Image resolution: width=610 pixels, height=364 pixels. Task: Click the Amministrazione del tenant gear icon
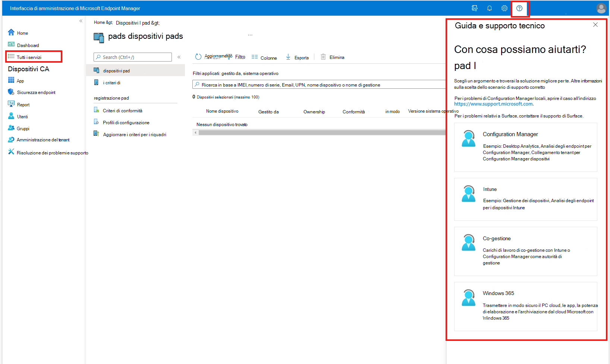click(x=11, y=139)
